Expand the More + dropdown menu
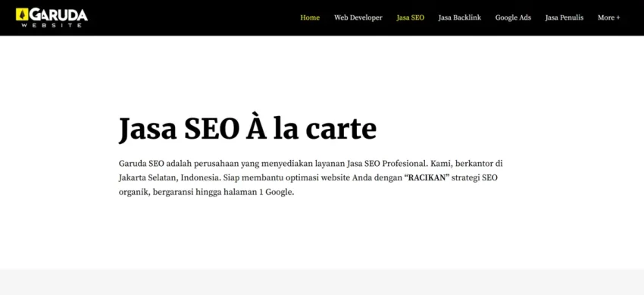This screenshot has width=644, height=295. pos(608,17)
